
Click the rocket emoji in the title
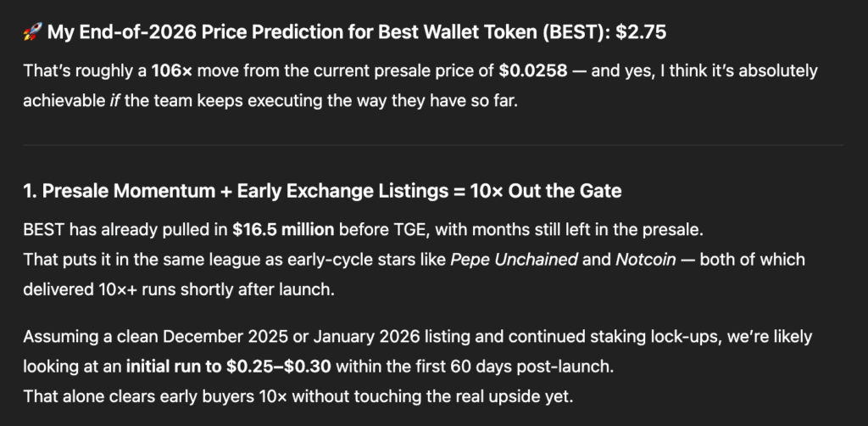(33, 33)
